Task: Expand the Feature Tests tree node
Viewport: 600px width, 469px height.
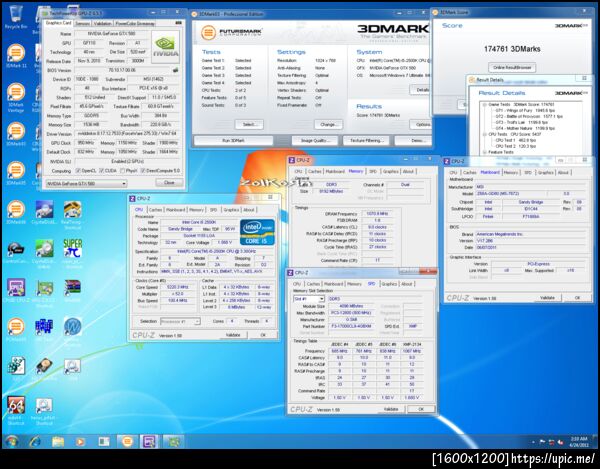Action: click(x=484, y=152)
